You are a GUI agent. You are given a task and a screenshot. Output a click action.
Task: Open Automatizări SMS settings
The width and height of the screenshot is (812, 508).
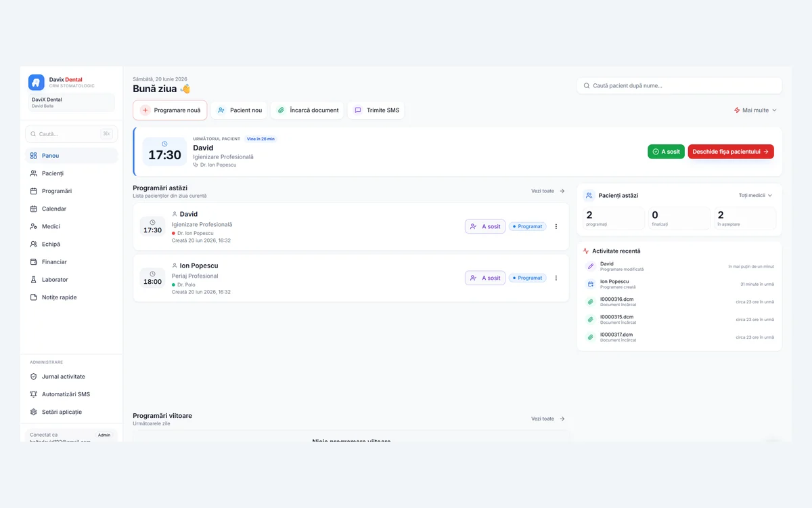point(72,394)
